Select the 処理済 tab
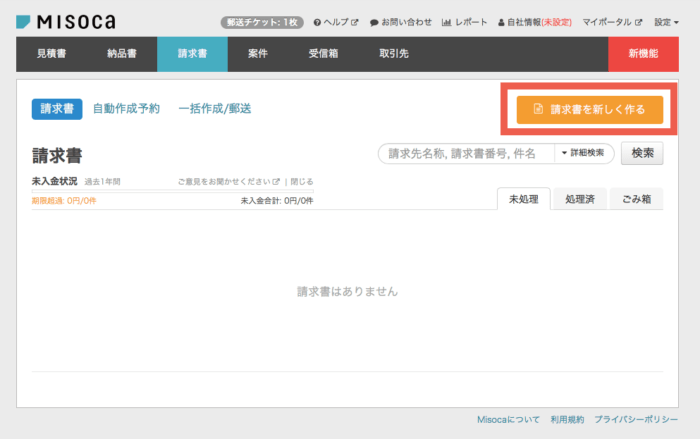The width and height of the screenshot is (700, 439). coord(579,199)
